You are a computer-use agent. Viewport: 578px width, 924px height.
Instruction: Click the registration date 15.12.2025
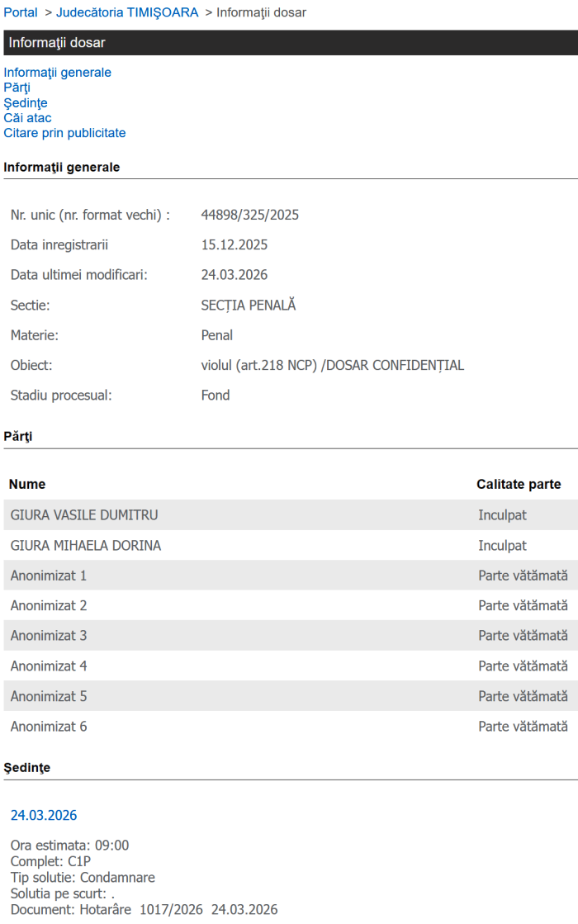[235, 245]
